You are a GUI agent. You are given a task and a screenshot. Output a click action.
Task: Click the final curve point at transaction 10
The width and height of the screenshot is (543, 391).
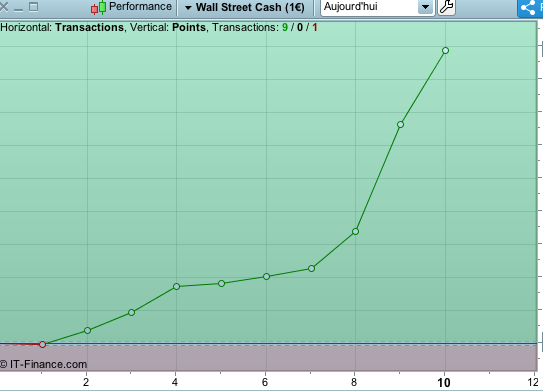pos(445,51)
